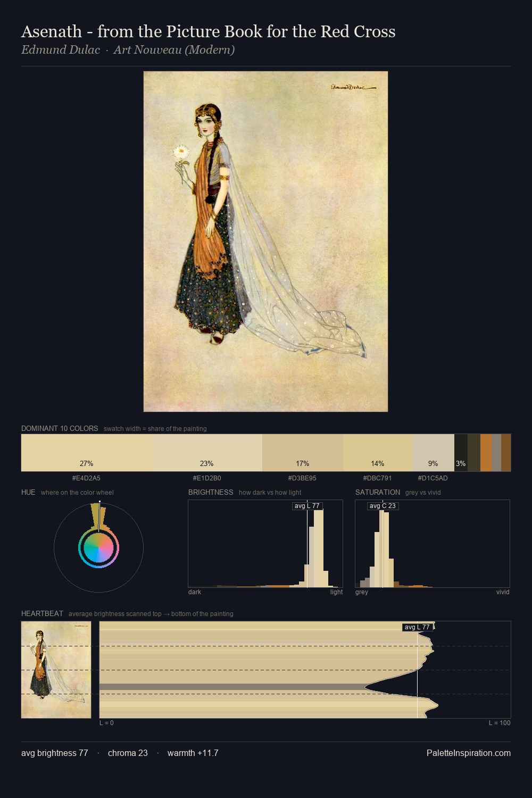Click the 'avg C 23' label in saturation chart
Viewport: 532px width, 798px height.
point(383,506)
